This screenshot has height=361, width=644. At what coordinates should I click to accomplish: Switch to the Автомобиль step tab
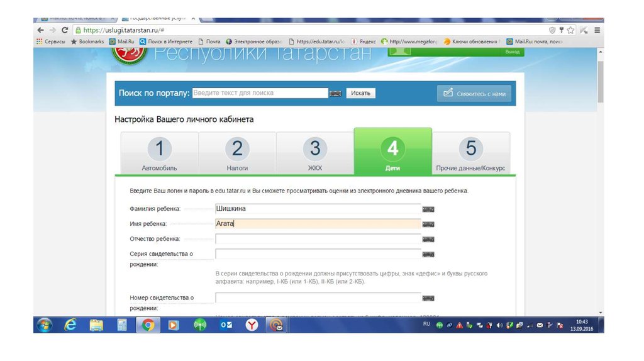tap(159, 153)
